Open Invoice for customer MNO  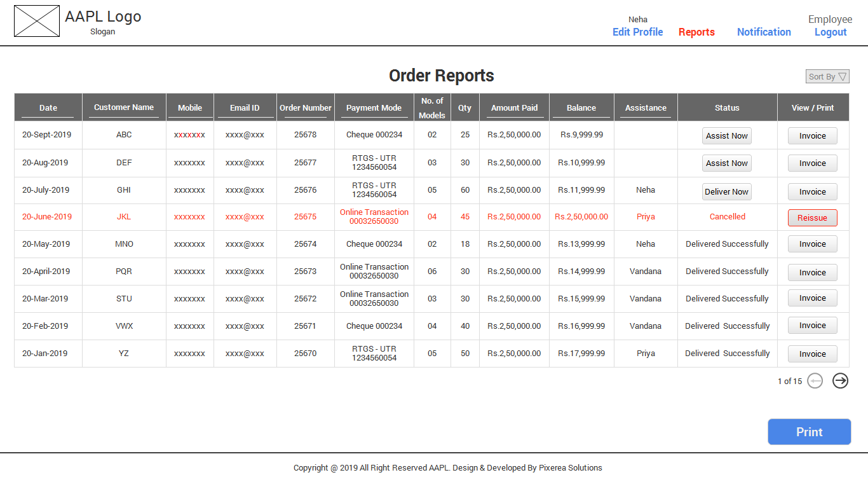(x=813, y=244)
